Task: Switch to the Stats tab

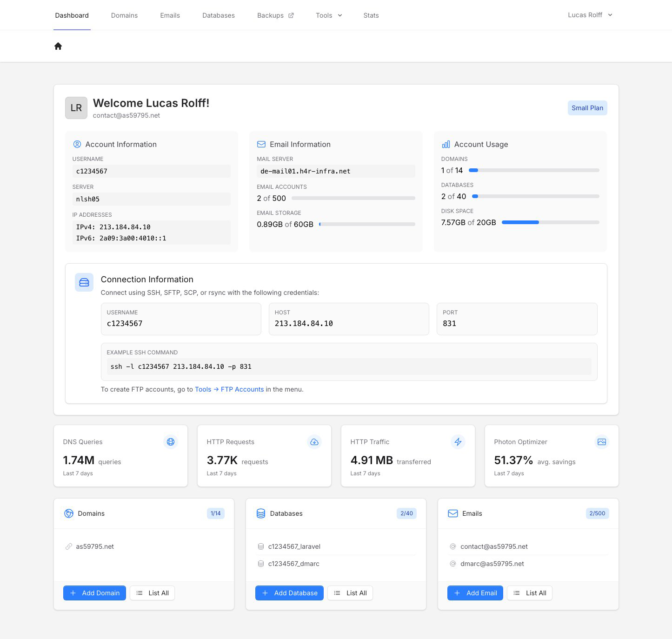Action: pos(371,15)
